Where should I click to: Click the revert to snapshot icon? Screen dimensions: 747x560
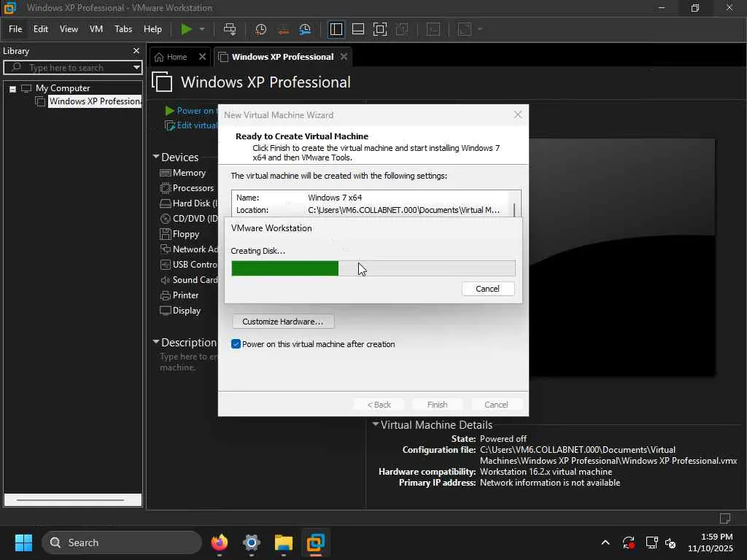(284, 29)
